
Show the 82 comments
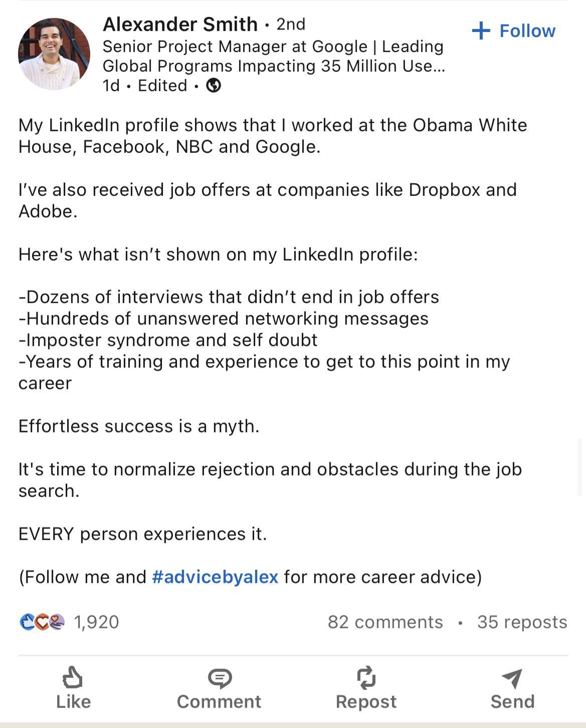coord(385,622)
